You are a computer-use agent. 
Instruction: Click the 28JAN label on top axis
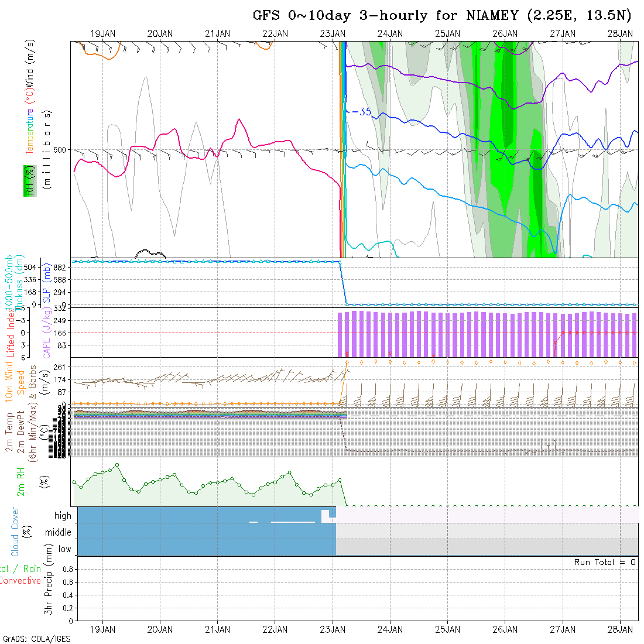(x=620, y=34)
